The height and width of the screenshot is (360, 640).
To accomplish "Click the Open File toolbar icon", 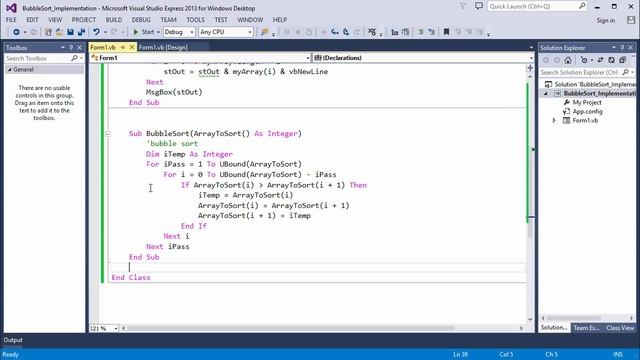I will (x=59, y=32).
